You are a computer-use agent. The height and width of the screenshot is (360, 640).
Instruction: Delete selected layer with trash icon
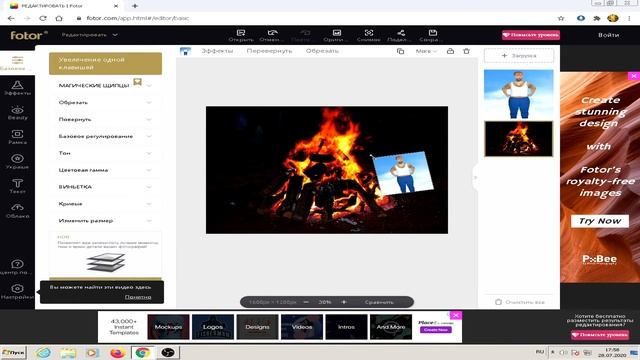pos(467,51)
